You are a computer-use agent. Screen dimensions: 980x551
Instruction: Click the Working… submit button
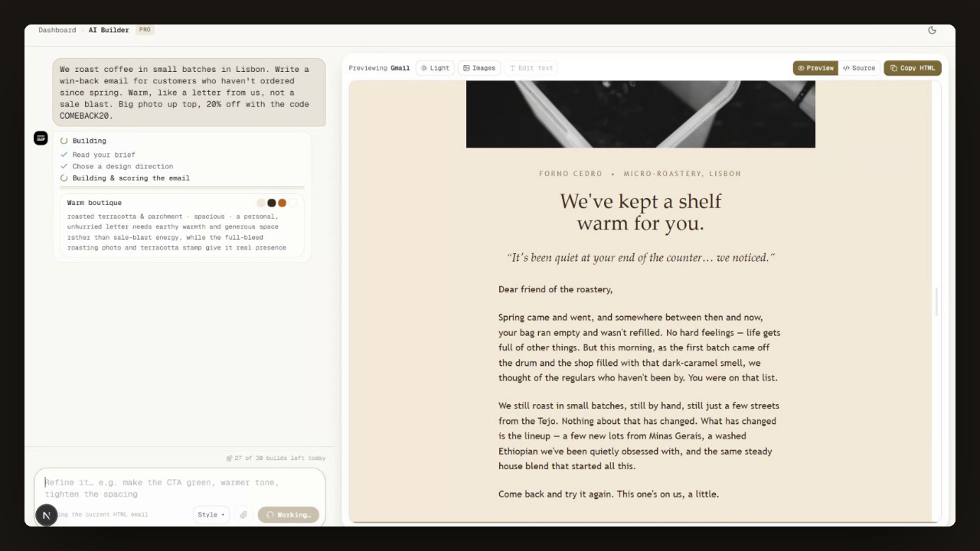click(289, 515)
